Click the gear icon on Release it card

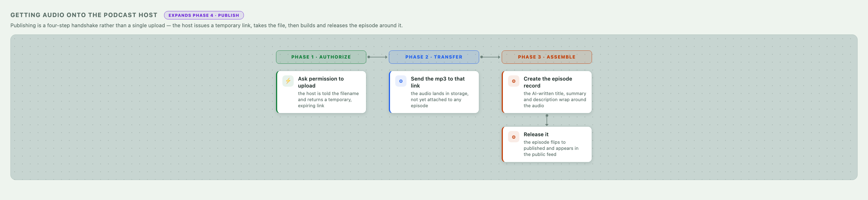(x=514, y=137)
